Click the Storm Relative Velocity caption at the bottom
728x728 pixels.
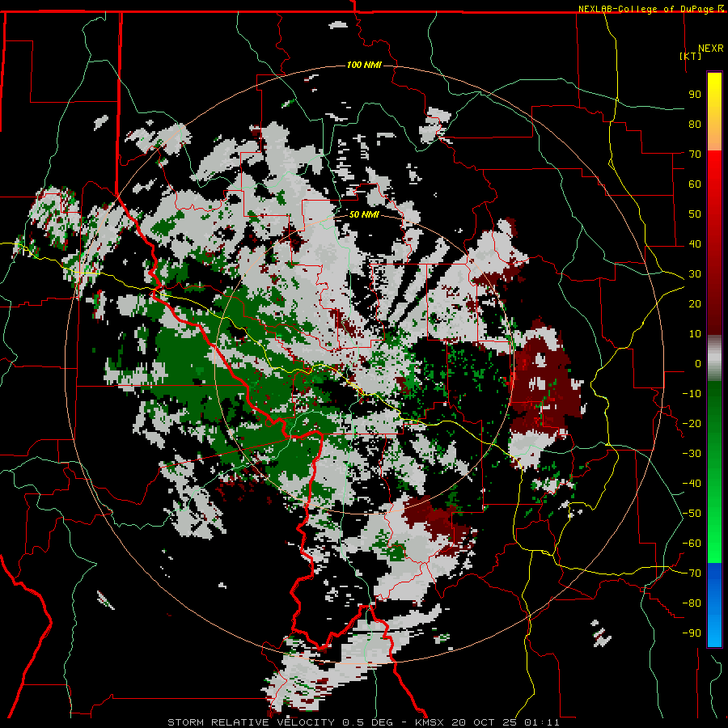pyautogui.click(x=363, y=722)
